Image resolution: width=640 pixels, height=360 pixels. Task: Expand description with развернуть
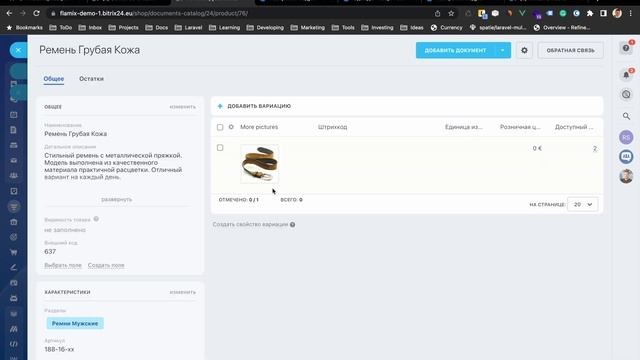[x=116, y=200]
